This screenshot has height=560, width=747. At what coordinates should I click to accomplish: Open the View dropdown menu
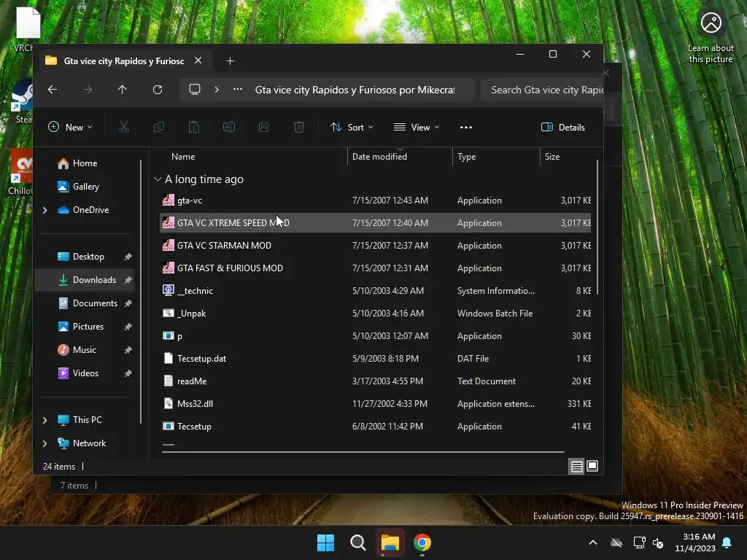coord(417,127)
